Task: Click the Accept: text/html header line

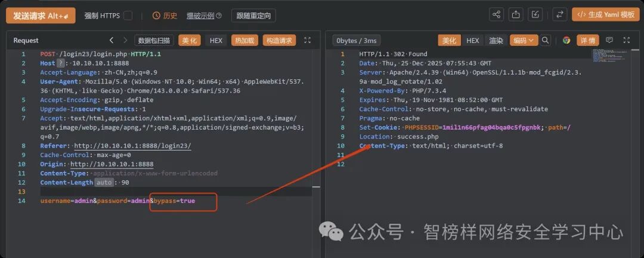Action: coord(172,127)
